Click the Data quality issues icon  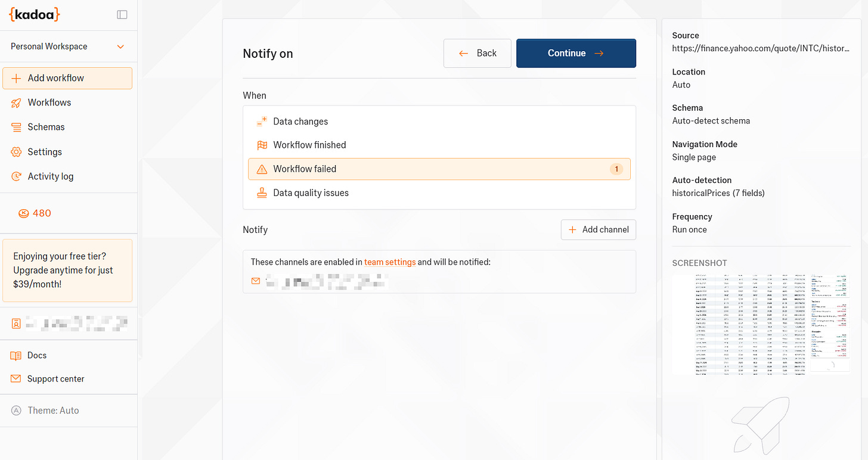point(261,192)
